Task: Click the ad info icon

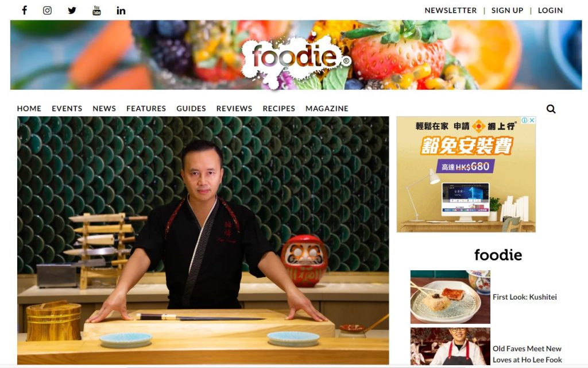Action: (525, 120)
